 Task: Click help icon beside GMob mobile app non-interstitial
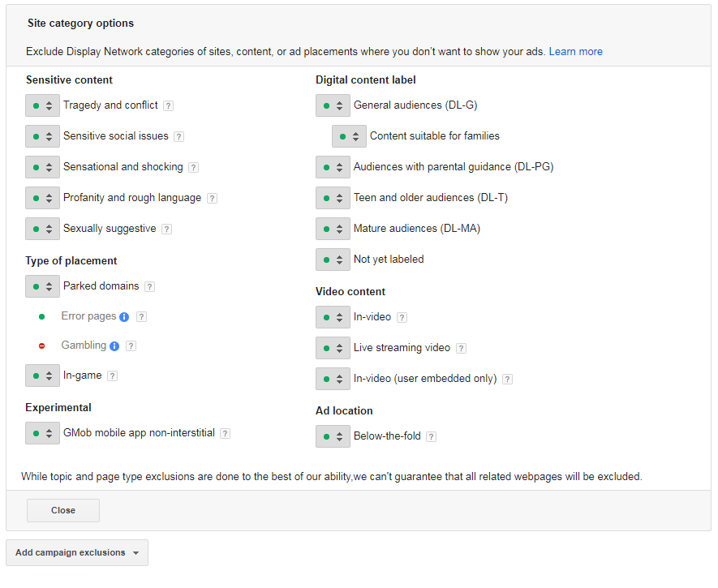tap(225, 433)
